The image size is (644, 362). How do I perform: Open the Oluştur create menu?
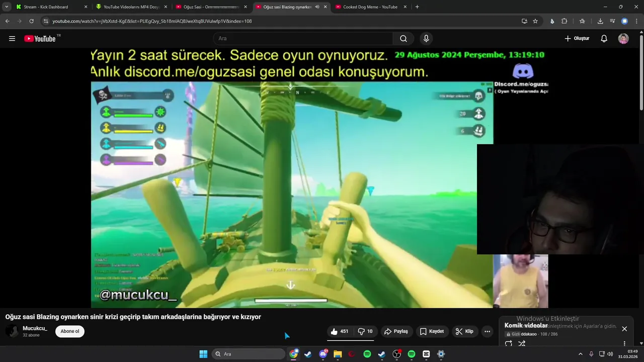(577, 39)
